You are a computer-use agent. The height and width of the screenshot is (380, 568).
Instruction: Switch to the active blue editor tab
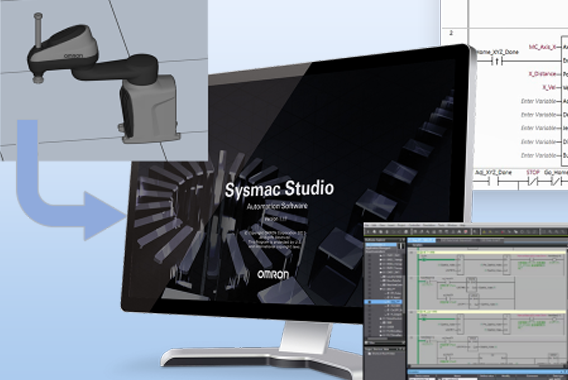click(422, 240)
